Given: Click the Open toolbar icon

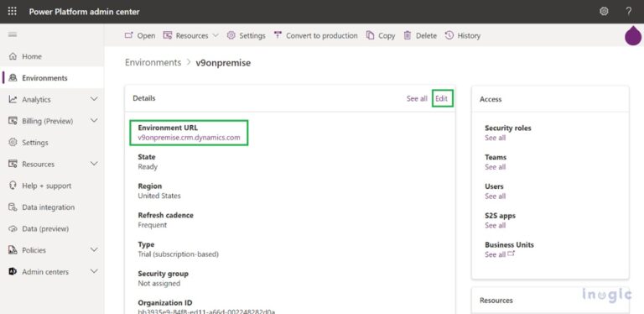Looking at the screenshot, I should coord(129,35).
